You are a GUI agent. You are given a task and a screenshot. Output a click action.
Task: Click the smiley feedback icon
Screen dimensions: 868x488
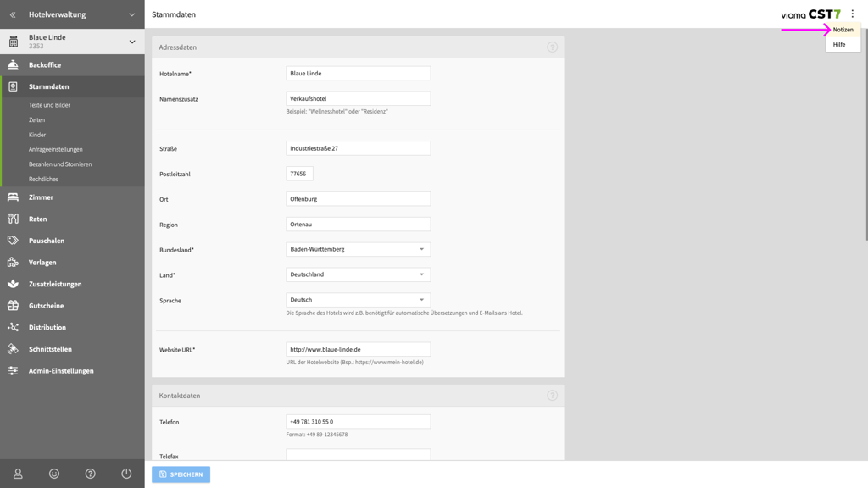(x=54, y=474)
